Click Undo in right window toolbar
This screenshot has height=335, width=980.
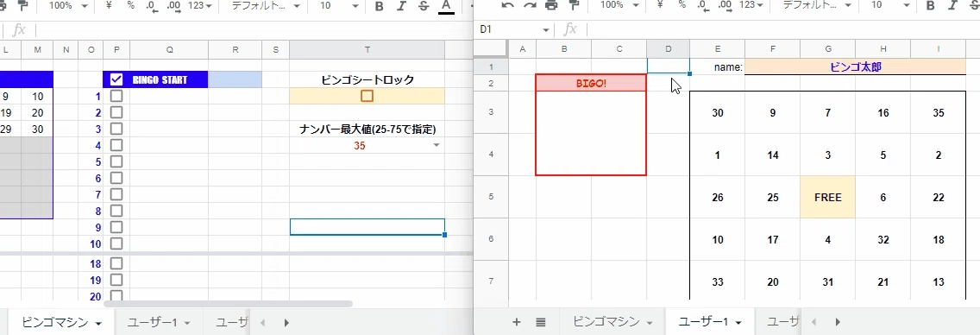tap(507, 6)
